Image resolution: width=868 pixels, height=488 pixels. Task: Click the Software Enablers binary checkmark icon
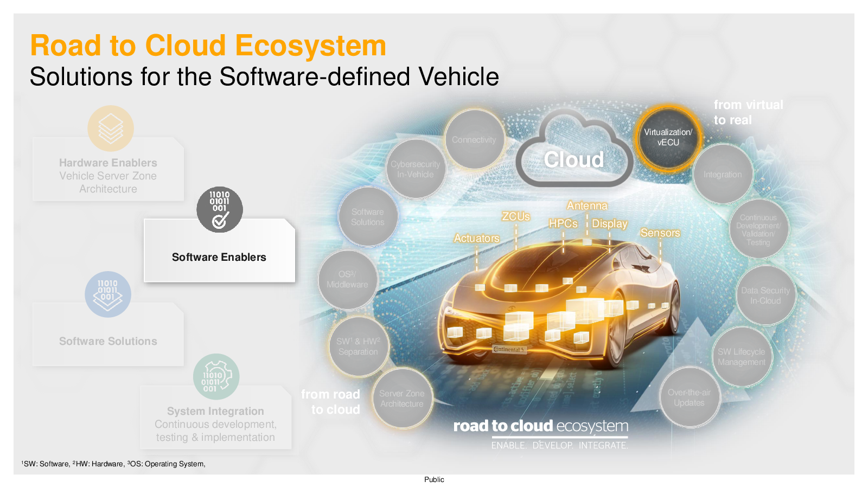220,210
